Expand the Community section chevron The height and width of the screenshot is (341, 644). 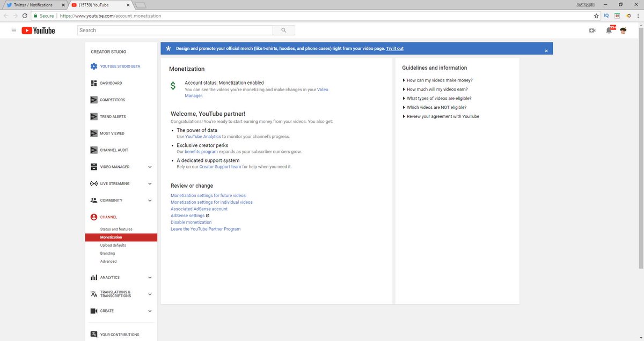coord(150,201)
